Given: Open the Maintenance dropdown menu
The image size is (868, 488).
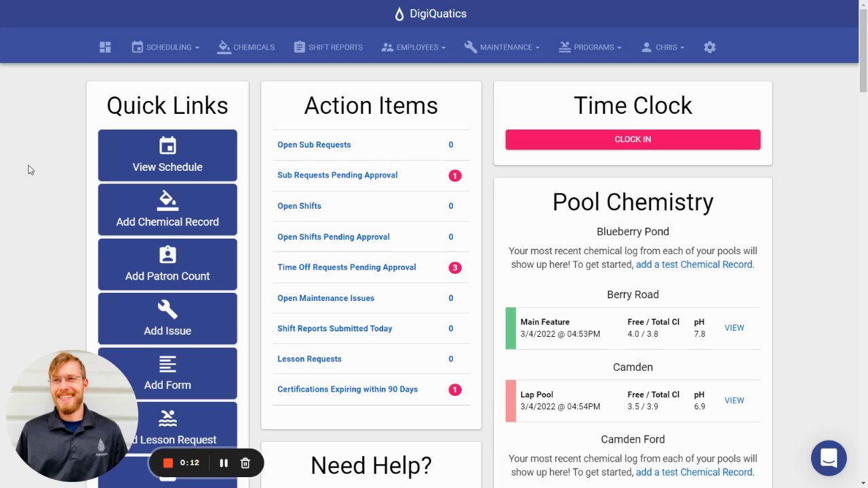Looking at the screenshot, I should click(x=502, y=47).
